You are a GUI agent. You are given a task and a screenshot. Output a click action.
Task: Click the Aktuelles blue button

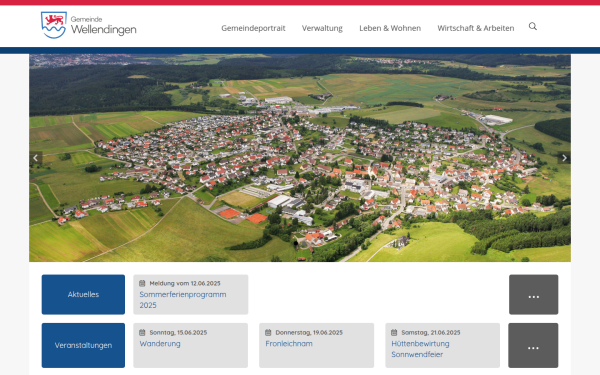(83, 294)
